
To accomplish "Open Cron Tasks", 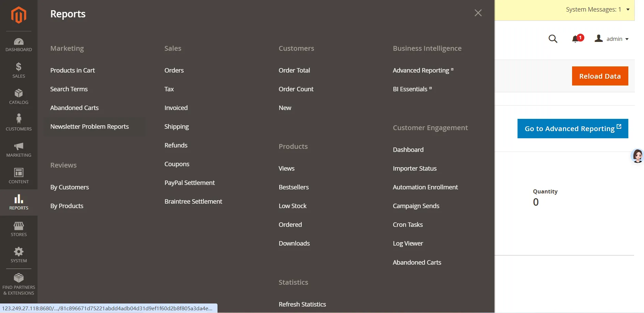I will coord(408,225).
